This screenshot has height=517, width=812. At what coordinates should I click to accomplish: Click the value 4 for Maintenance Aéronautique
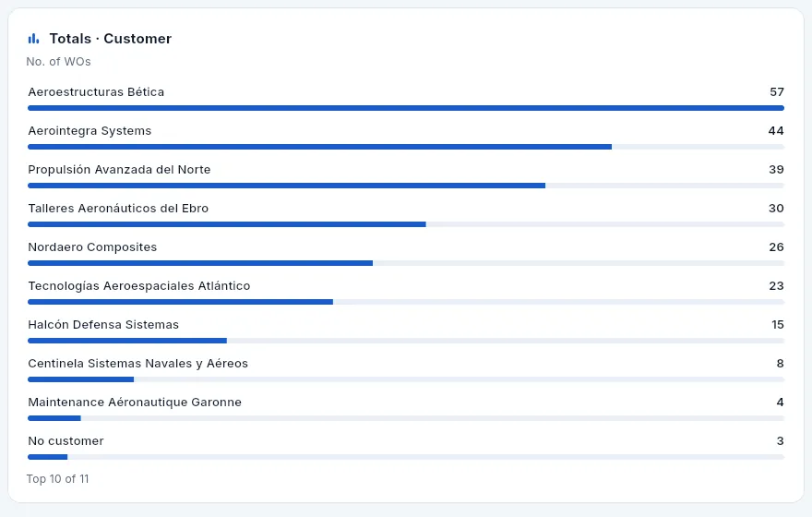click(781, 403)
